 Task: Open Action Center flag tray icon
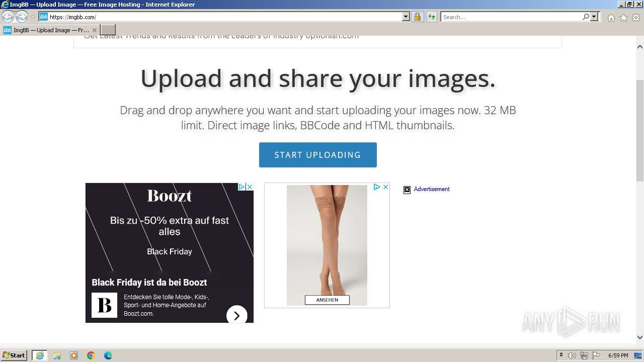[x=596, y=355]
